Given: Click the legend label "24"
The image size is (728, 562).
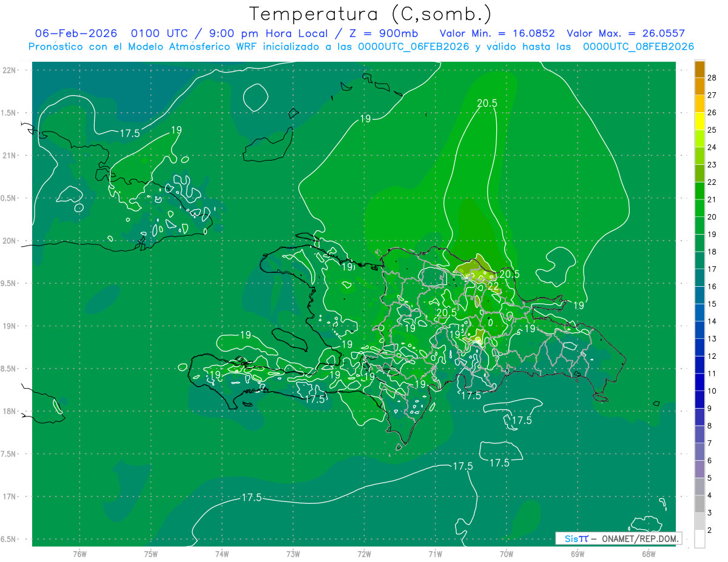Looking at the screenshot, I should coord(712,147).
